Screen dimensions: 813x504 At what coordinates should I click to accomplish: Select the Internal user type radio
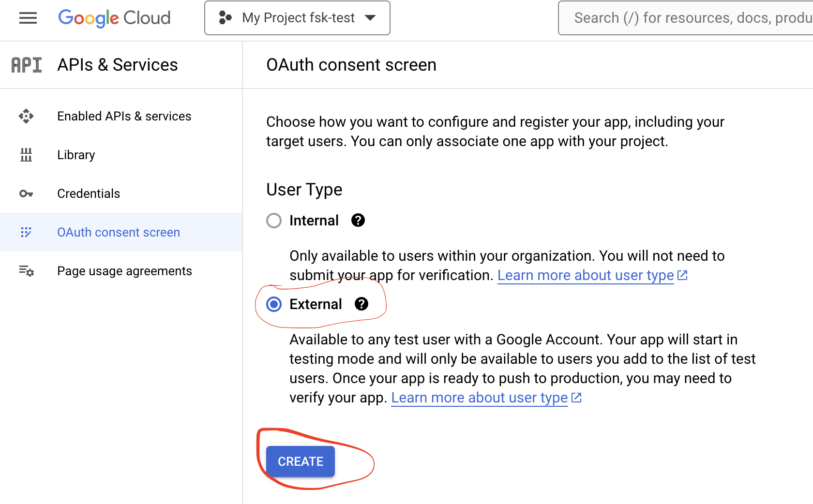point(274,221)
